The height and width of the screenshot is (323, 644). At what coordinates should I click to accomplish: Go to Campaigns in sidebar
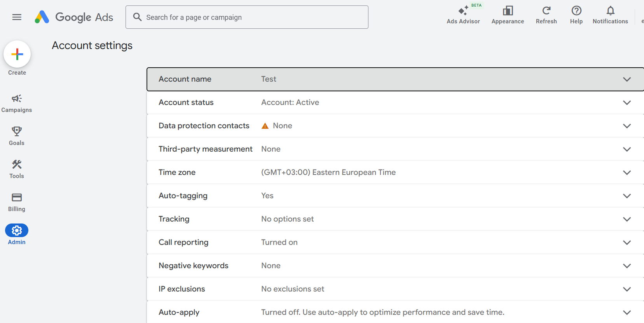[17, 103]
